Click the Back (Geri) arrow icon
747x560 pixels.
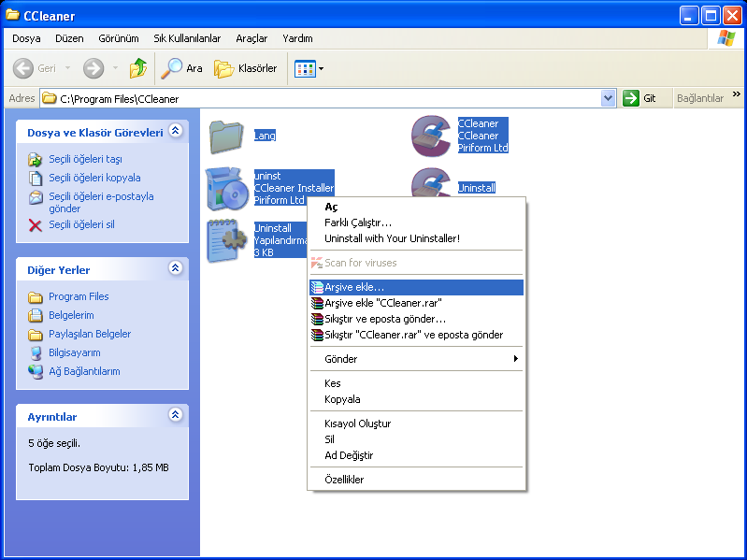(x=22, y=68)
